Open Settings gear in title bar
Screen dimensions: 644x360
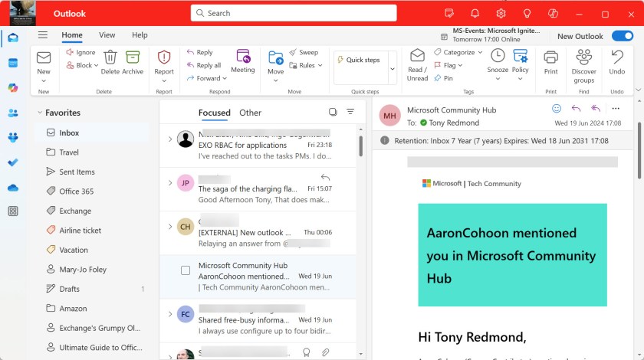[x=501, y=14]
